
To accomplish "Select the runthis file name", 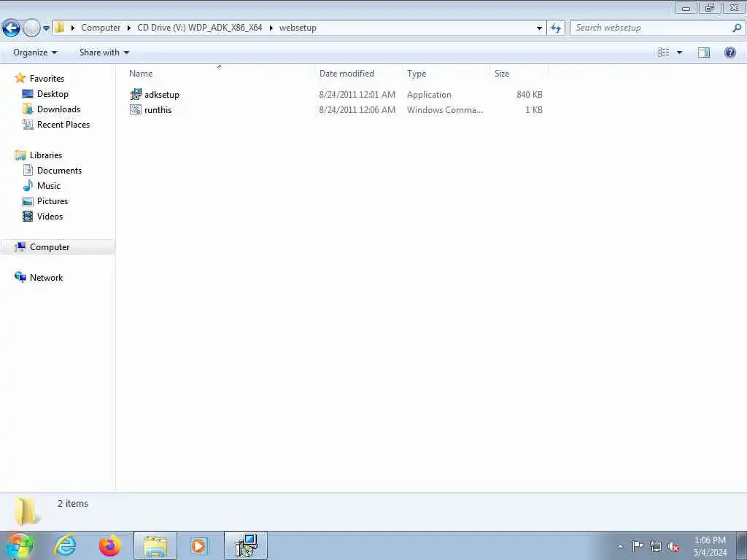I will pyautogui.click(x=158, y=109).
